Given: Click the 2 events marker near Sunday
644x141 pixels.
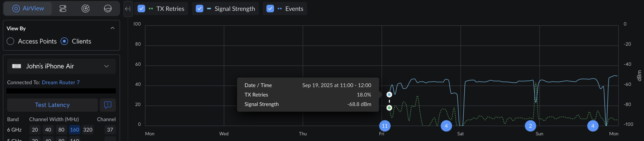Looking at the screenshot, I should [x=530, y=126].
